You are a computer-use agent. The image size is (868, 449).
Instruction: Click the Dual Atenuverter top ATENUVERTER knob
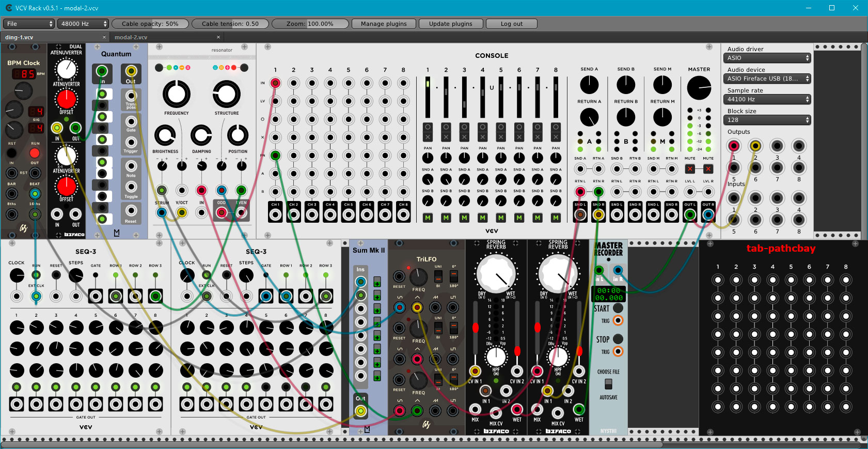click(66, 69)
